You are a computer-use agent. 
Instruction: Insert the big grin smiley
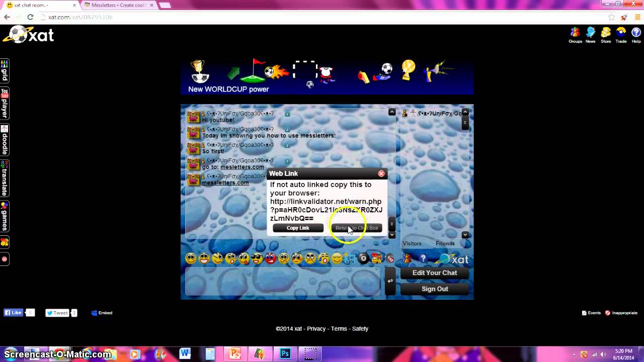[204, 258]
